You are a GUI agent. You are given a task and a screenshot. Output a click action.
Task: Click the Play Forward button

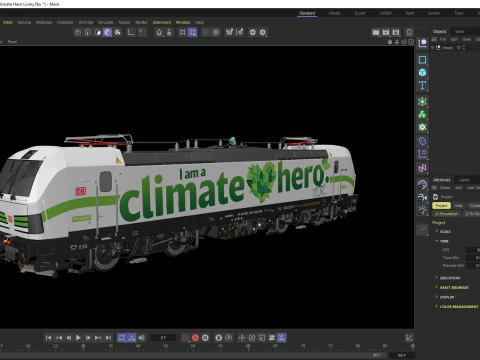coord(78,338)
